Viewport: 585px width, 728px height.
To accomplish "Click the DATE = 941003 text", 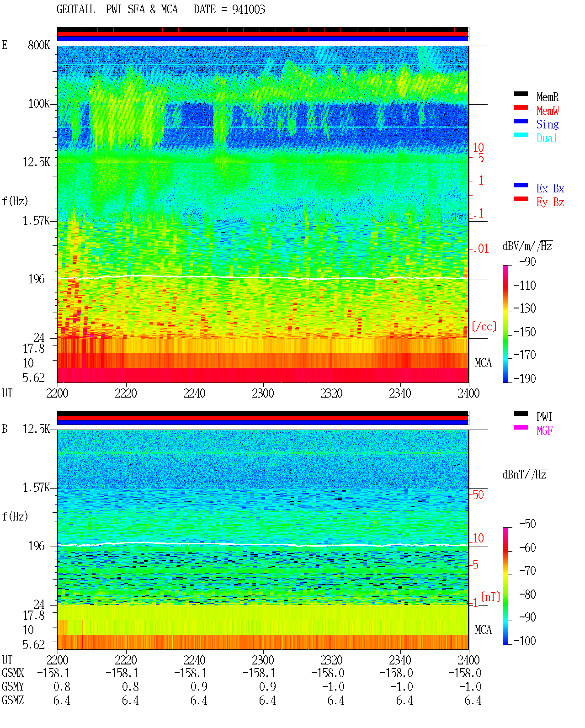I will point(229,10).
